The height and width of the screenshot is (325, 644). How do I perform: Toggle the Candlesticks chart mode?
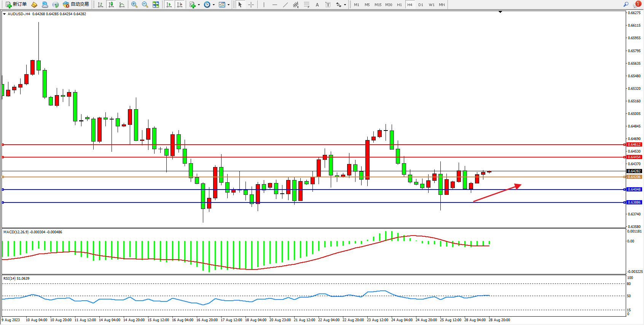coord(111,5)
